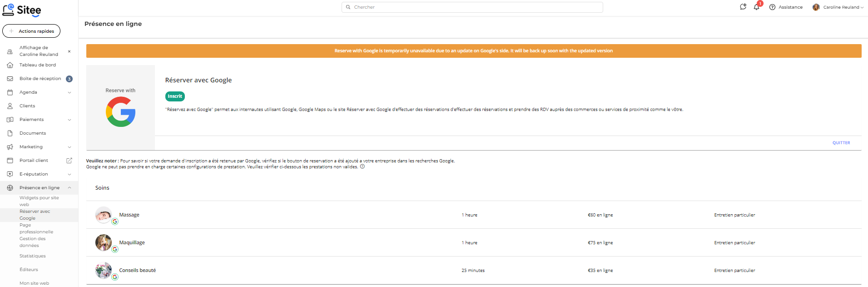This screenshot has height=287, width=868.
Task: Click the Google badge on Massage
Action: point(115,222)
